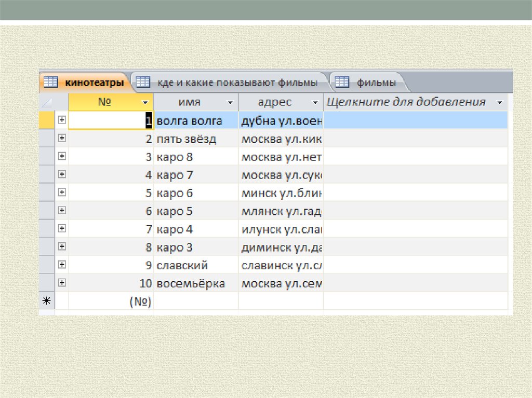Click the select-all corner of the datasheet

pyautogui.click(x=47, y=102)
